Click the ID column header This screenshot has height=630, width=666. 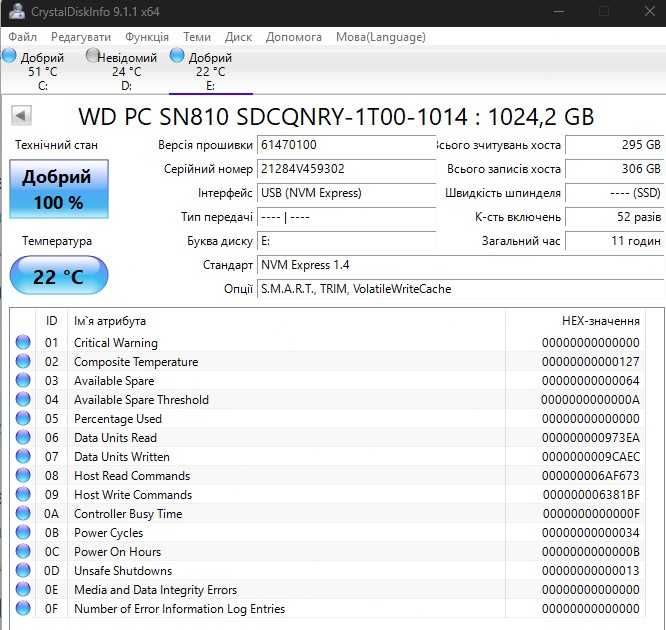pos(51,321)
